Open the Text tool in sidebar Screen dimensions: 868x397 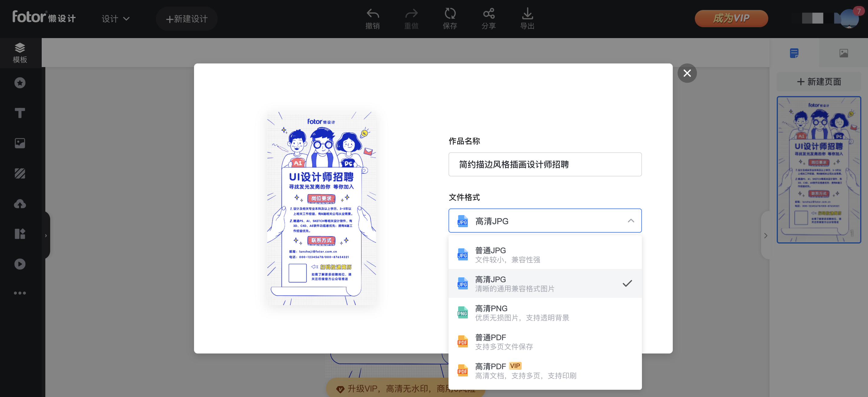click(20, 113)
